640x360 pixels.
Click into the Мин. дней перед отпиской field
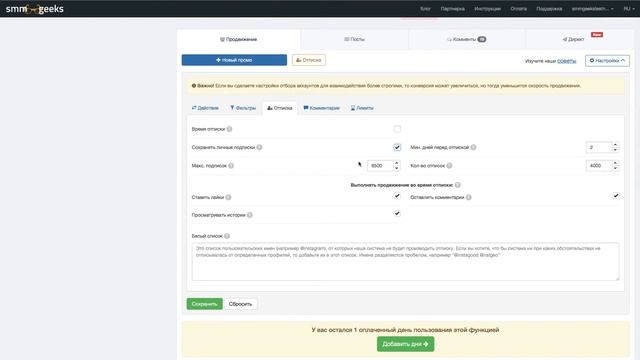click(599, 147)
